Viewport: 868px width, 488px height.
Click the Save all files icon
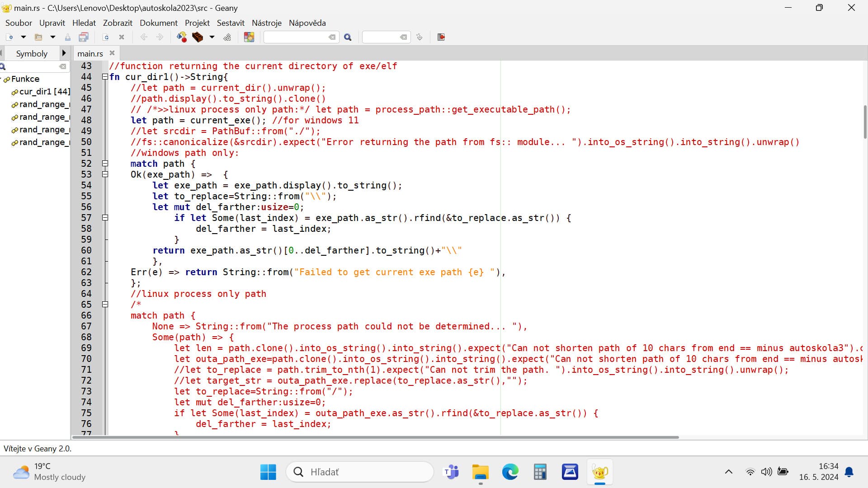click(x=84, y=37)
